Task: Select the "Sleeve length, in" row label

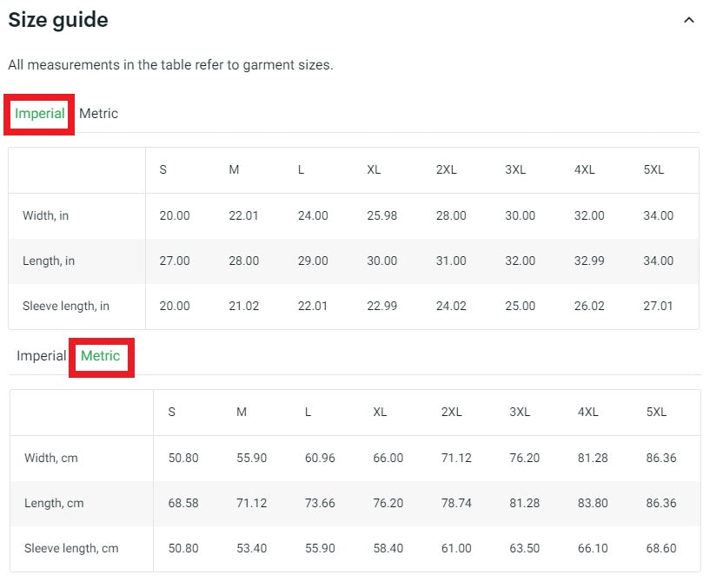Action: point(66,306)
